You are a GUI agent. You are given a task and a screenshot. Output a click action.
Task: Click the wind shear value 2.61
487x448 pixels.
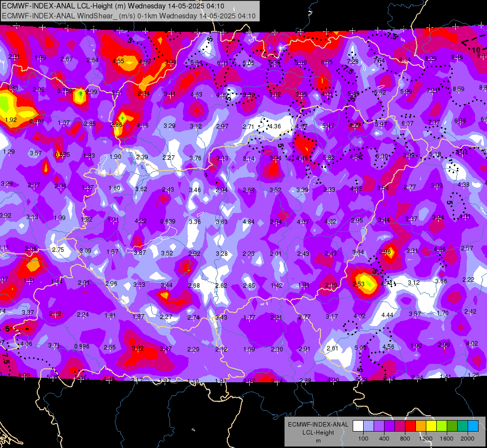tap(332, 348)
